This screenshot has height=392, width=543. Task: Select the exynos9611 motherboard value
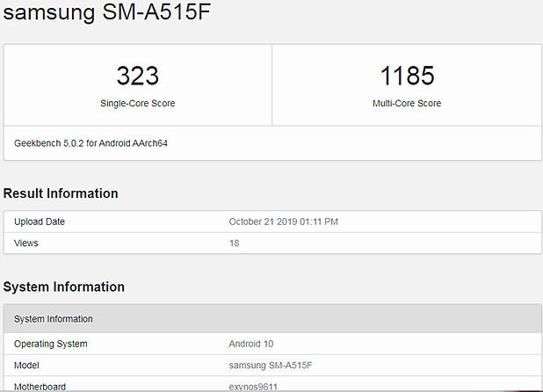[x=254, y=386]
